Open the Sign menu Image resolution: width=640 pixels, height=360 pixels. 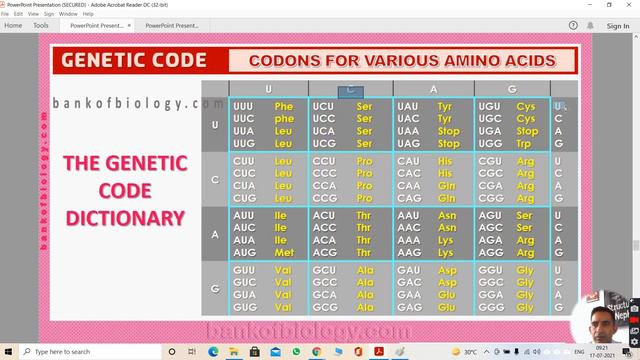point(49,14)
